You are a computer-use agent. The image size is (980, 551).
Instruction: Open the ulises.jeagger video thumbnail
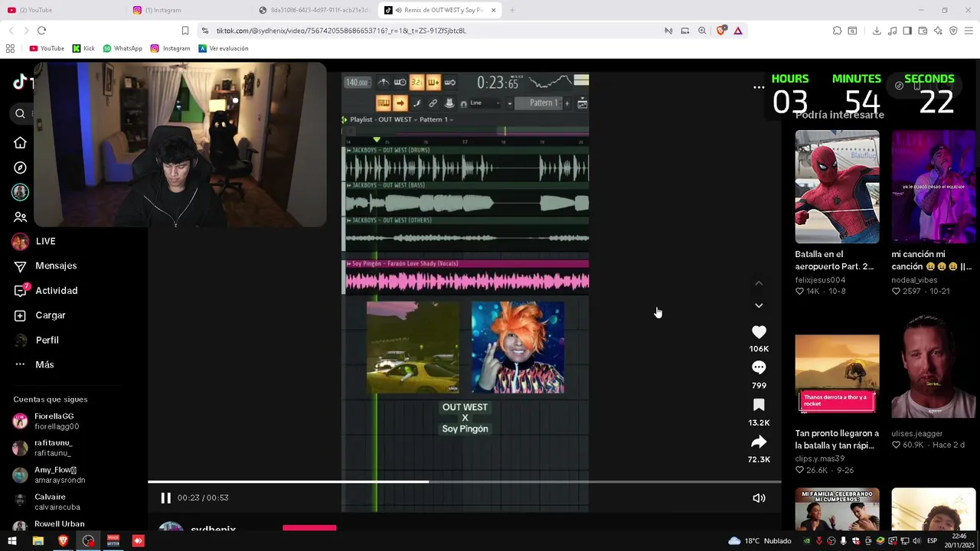click(x=933, y=367)
